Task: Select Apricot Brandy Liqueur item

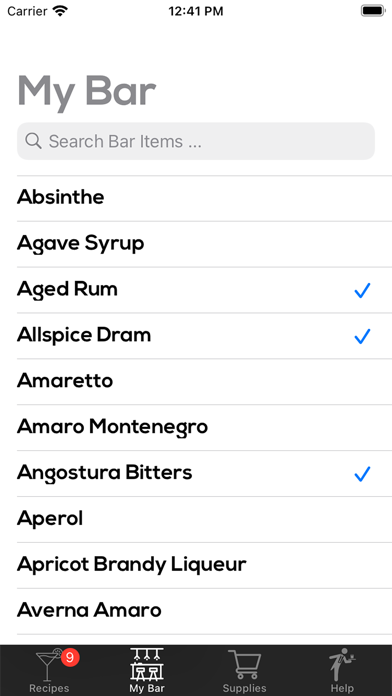Action: pos(204,565)
